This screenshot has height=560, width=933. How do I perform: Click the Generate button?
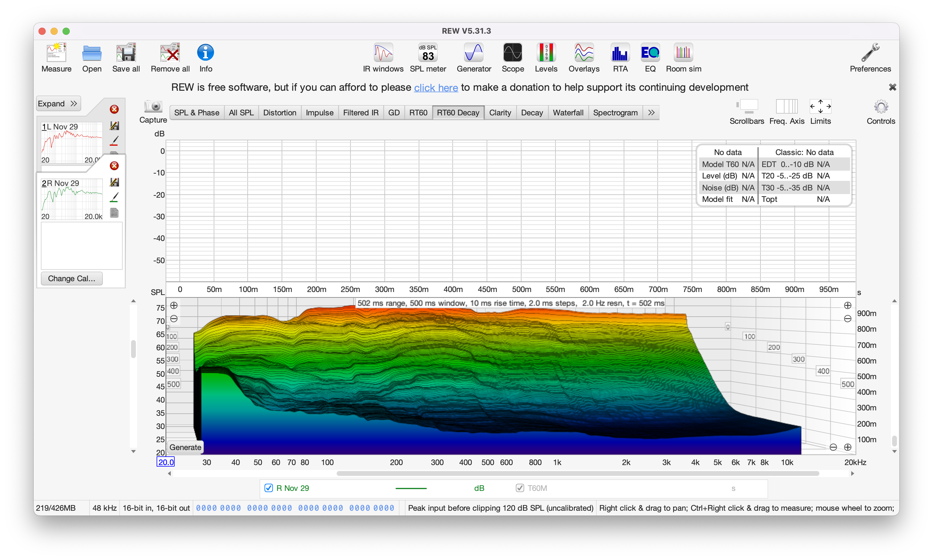(185, 447)
